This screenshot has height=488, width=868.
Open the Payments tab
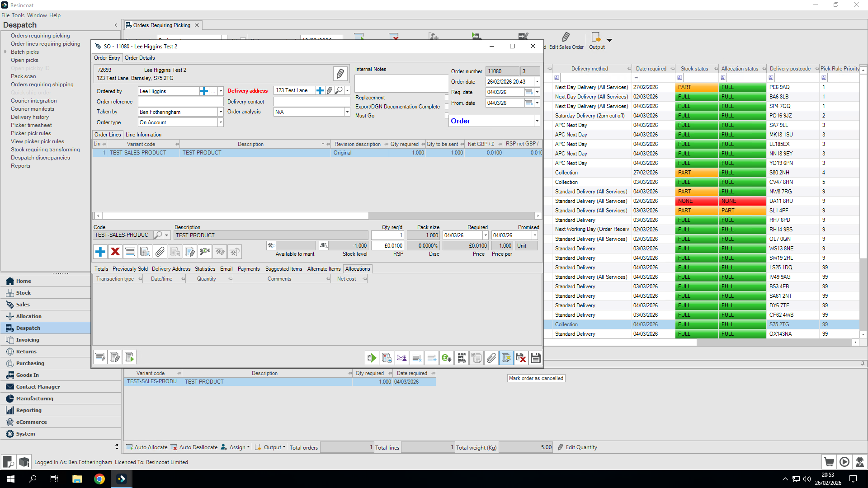pos(249,269)
